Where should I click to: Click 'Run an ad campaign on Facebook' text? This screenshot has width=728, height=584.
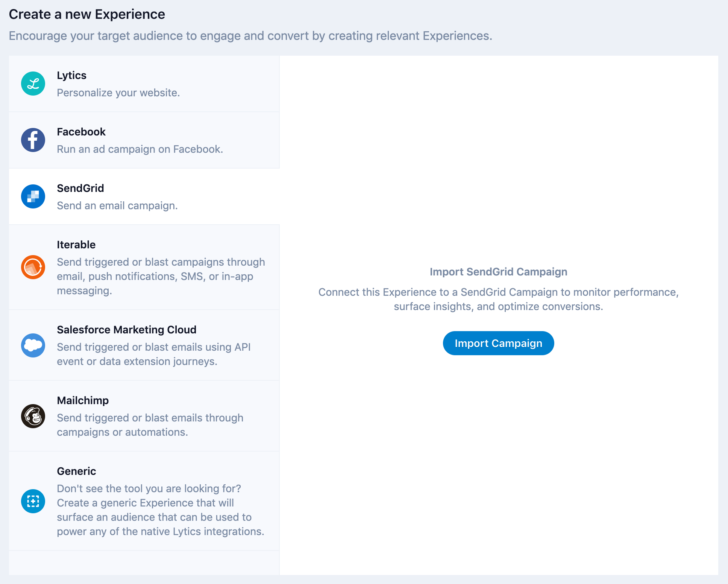140,149
